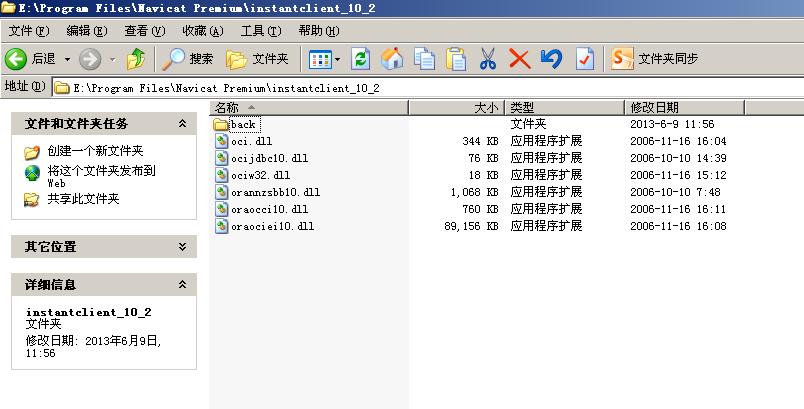
Task: Open the 文件(F) menu
Action: tap(29, 31)
